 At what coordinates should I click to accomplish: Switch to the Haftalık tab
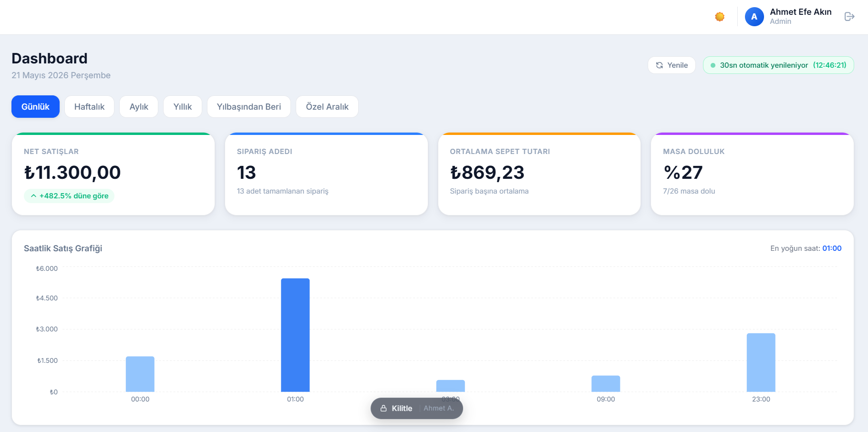pos(89,106)
